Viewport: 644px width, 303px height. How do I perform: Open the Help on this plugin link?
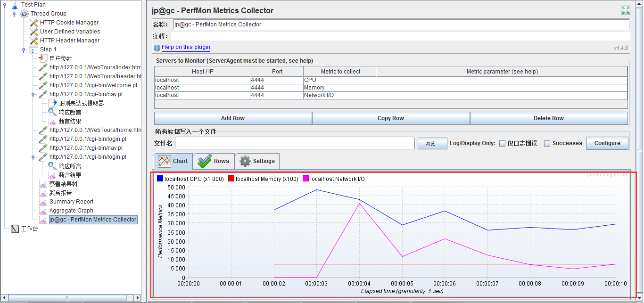click(186, 47)
